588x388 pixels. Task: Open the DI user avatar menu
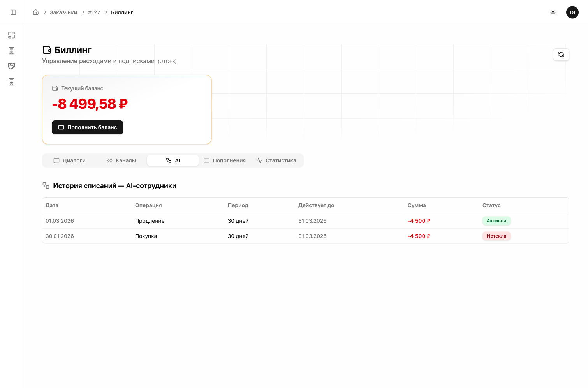[x=572, y=12]
